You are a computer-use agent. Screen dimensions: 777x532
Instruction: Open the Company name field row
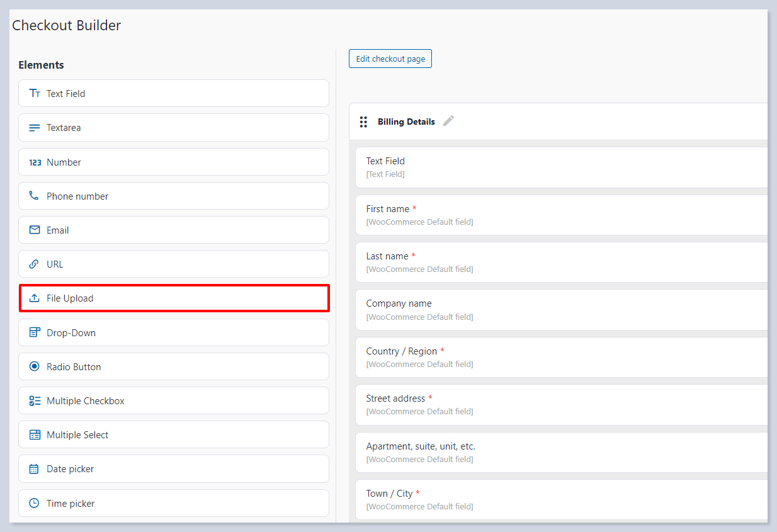coord(560,310)
